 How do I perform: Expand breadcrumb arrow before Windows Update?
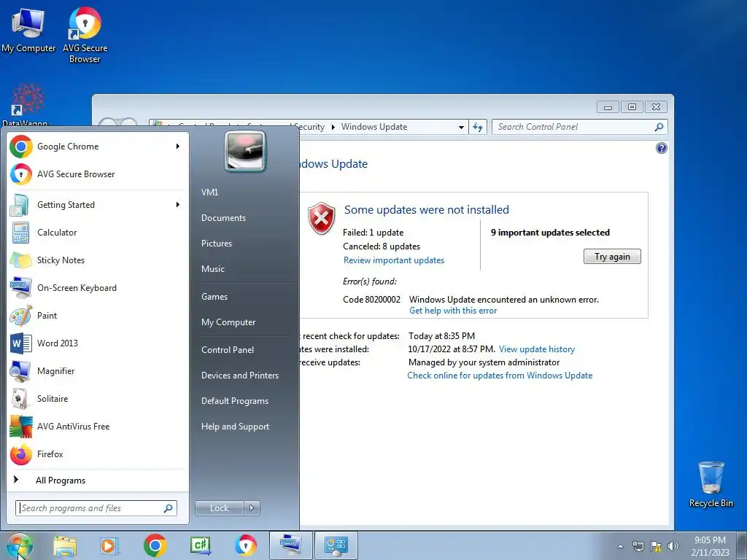333,127
